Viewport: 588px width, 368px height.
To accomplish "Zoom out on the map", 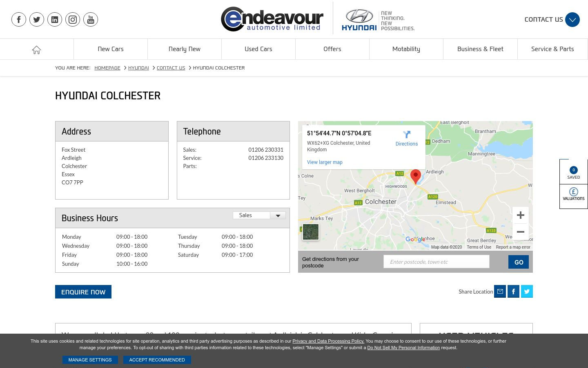I will [521, 232].
